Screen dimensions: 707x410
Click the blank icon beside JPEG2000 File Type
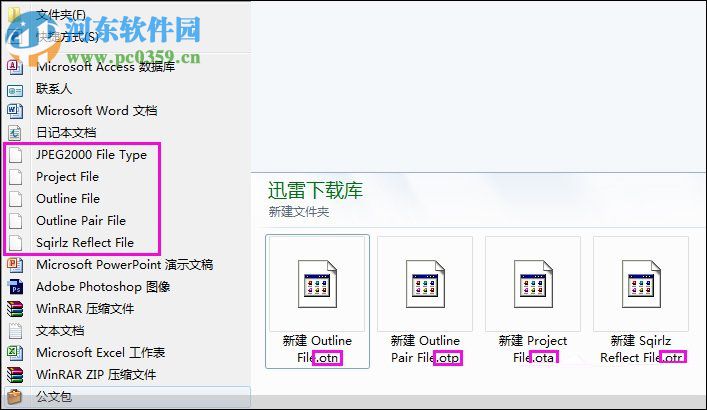click(15, 155)
